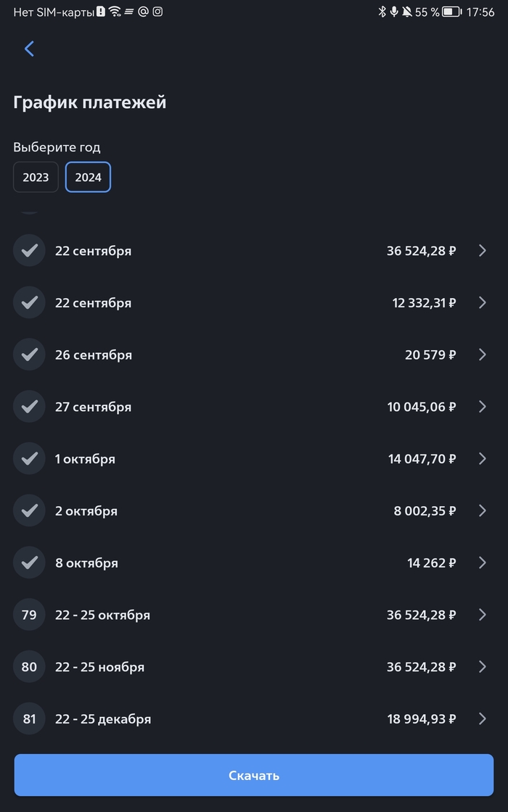
Task: Click the payment number 80 badge
Action: pyautogui.click(x=29, y=667)
